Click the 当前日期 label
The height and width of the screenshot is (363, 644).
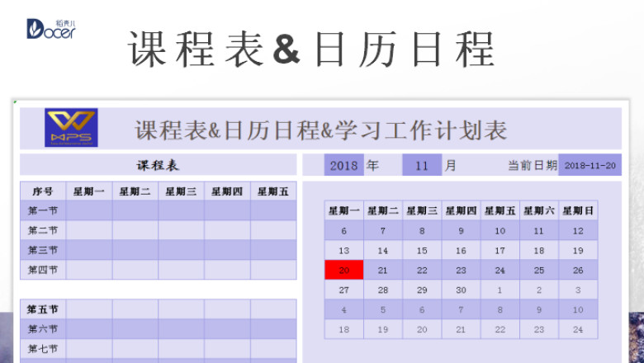point(533,165)
